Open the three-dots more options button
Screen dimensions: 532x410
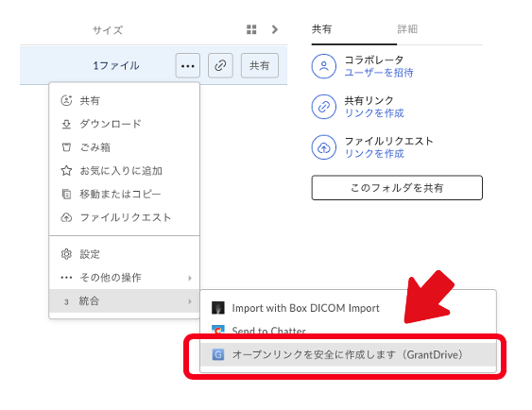188,65
